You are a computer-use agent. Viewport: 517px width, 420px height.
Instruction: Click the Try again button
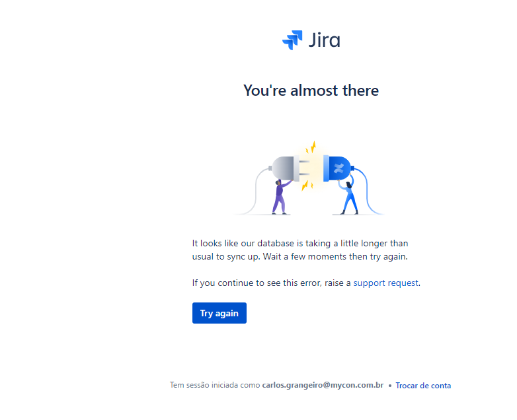219,313
